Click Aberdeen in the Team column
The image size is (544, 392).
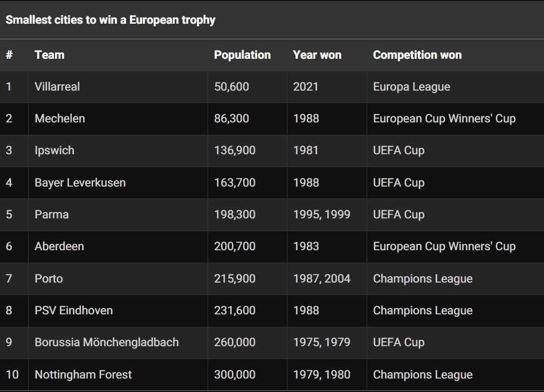(59, 246)
